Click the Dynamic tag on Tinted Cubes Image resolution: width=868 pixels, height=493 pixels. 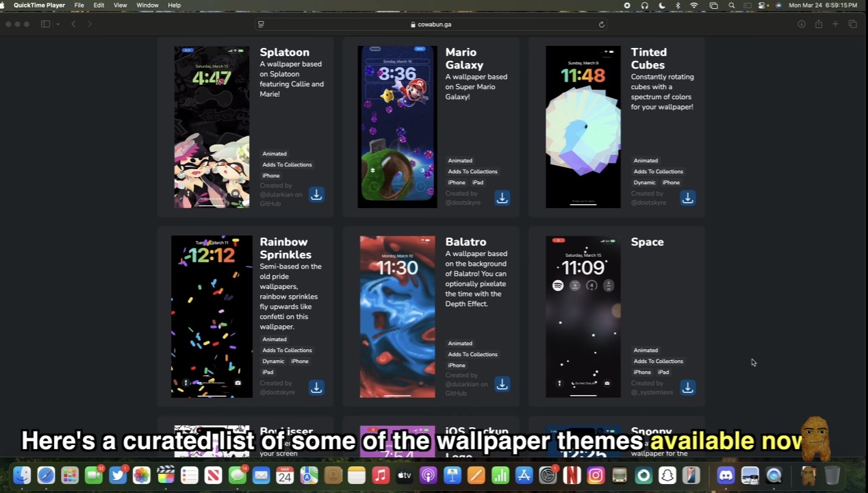pos(644,183)
